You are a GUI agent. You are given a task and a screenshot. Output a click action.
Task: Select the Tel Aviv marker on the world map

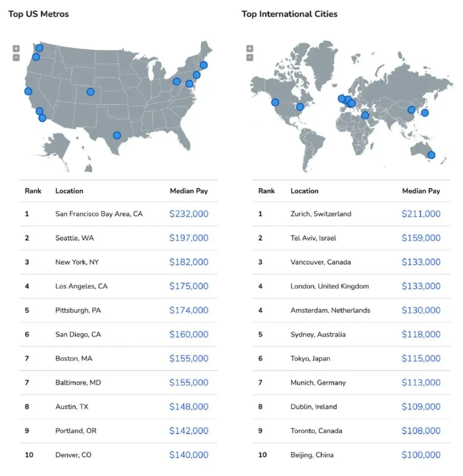click(x=365, y=115)
